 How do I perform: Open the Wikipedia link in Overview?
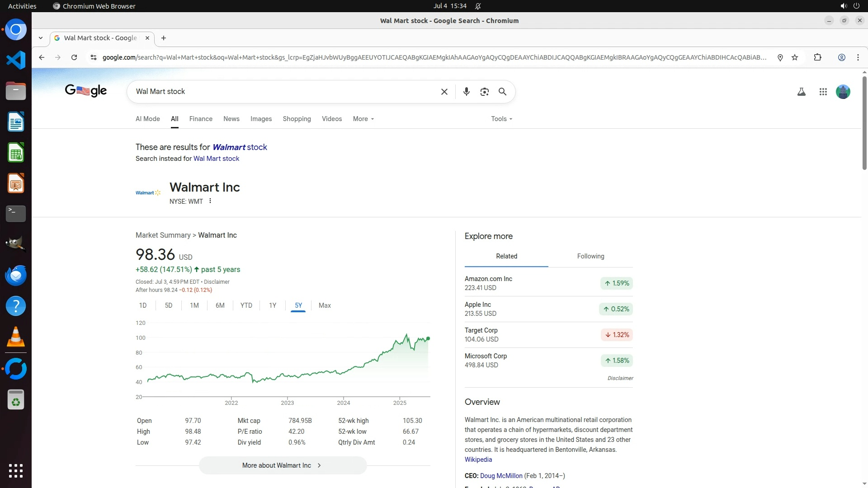click(478, 460)
